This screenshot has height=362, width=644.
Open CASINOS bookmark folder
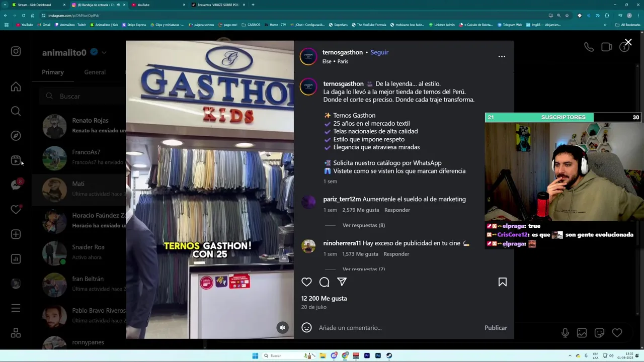[x=251, y=25]
